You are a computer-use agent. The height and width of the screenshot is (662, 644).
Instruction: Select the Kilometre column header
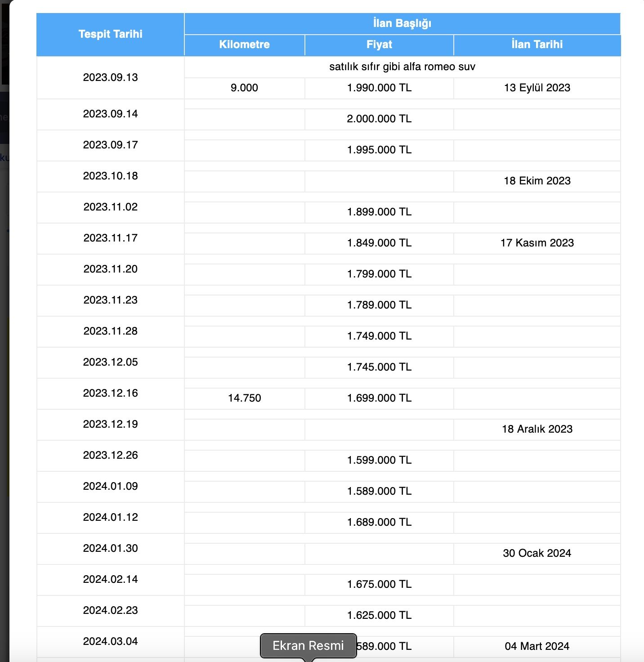click(245, 45)
